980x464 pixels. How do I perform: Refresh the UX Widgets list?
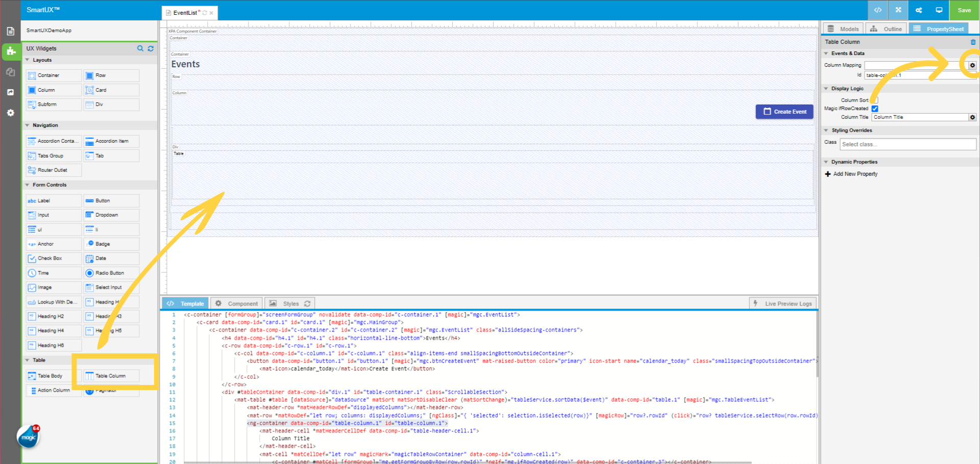(x=151, y=48)
